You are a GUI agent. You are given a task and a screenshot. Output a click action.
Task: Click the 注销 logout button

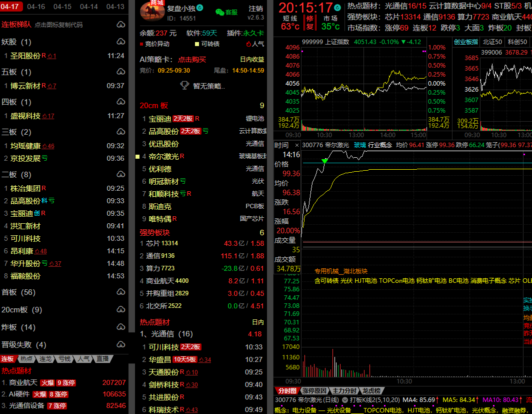[x=255, y=9]
